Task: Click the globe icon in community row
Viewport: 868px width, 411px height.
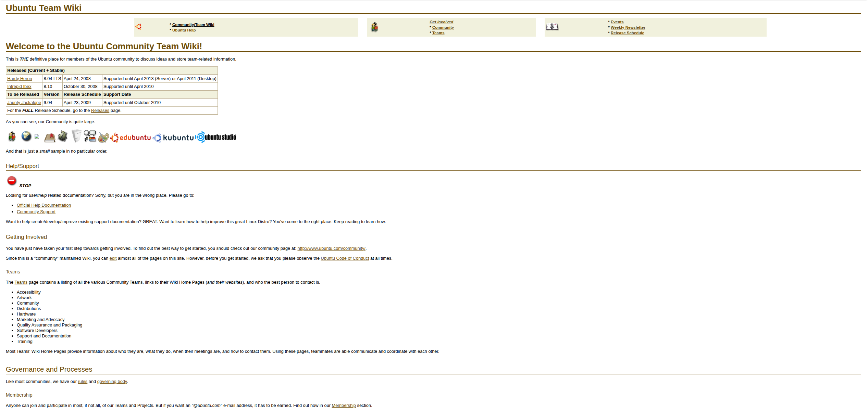Action: [26, 136]
